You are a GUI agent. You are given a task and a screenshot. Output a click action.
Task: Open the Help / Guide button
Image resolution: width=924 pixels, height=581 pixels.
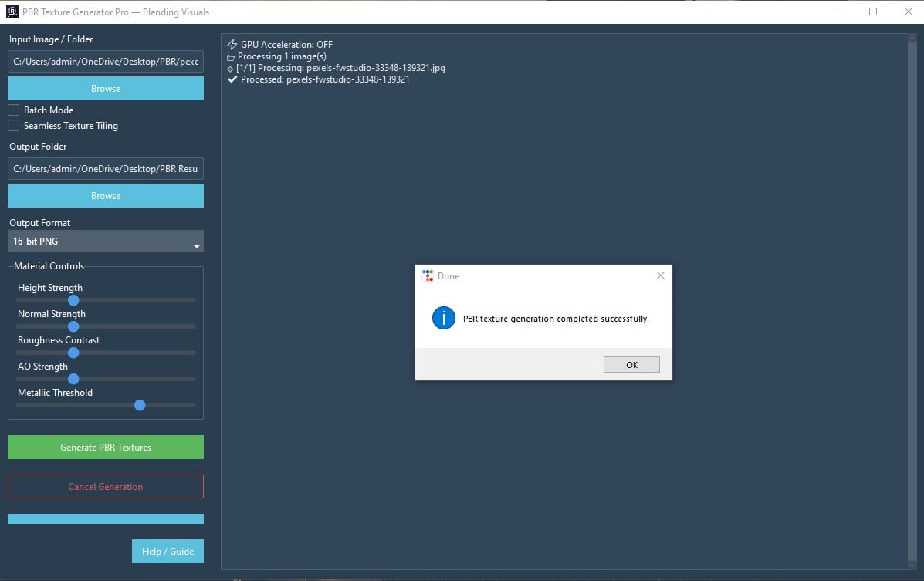tap(168, 552)
